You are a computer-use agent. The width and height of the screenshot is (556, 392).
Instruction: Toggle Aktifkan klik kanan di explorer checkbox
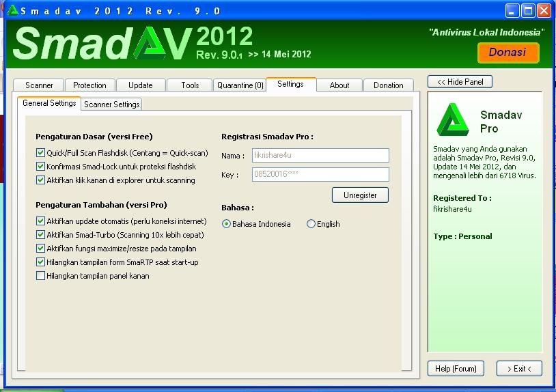click(x=40, y=180)
